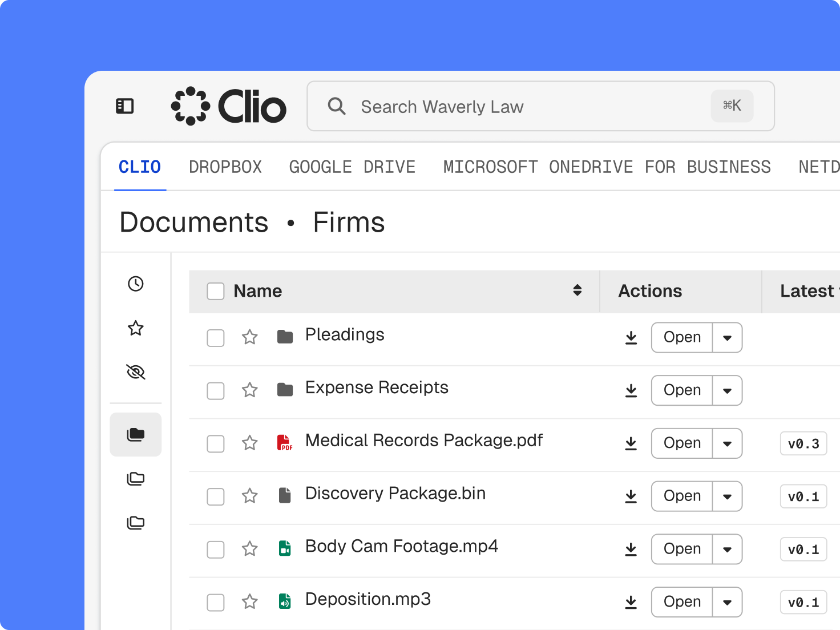Image resolution: width=840 pixels, height=630 pixels.
Task: Open Discovery Package.bin with Open button
Action: pyautogui.click(x=682, y=496)
